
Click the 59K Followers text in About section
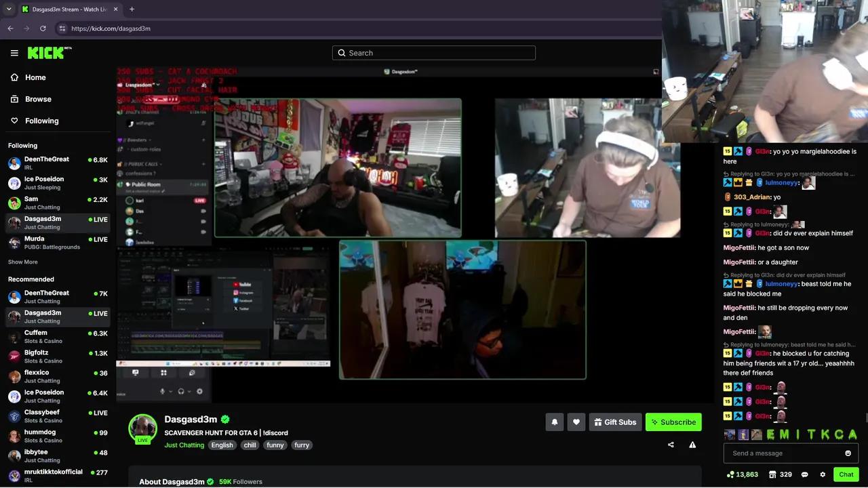[241, 482]
